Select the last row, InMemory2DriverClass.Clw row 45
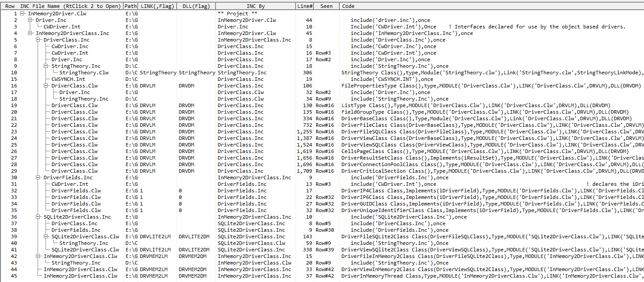This screenshot has width=644, height=282. pyautogui.click(x=80, y=276)
